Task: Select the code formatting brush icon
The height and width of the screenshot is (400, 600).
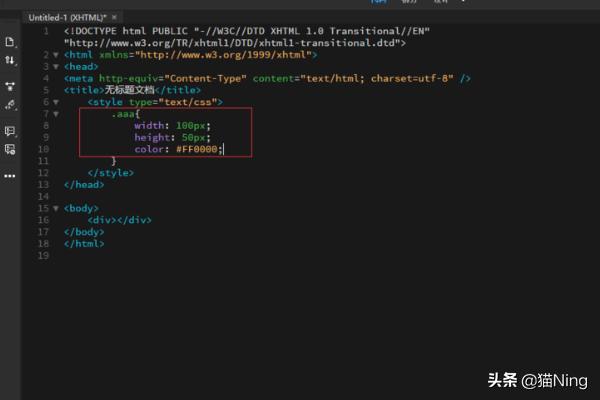Action: click(10, 105)
